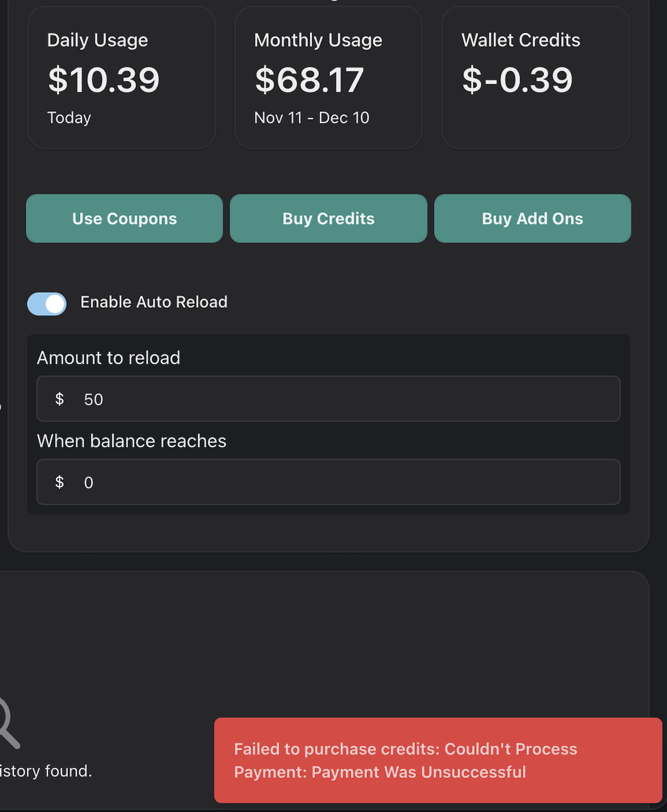Viewport: 667px width, 812px height.
Task: Click the magnifier icon in empty history area
Action: click(x=7, y=724)
